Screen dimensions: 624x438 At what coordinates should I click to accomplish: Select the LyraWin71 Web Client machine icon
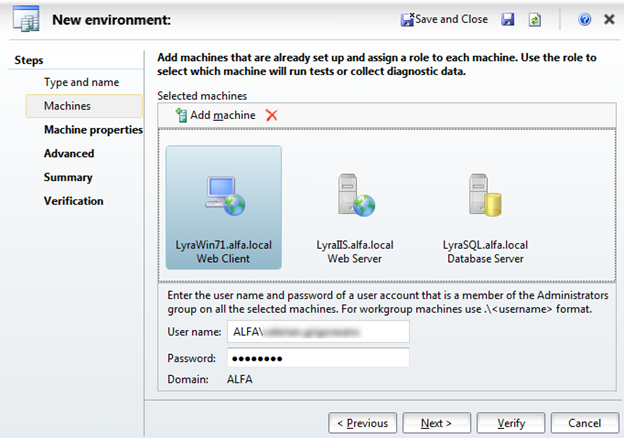(225, 197)
